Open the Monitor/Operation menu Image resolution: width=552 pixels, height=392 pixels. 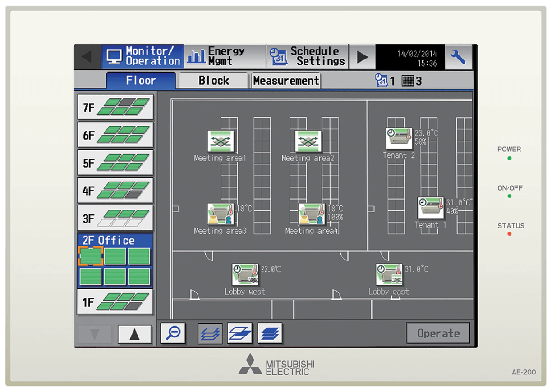[143, 56]
